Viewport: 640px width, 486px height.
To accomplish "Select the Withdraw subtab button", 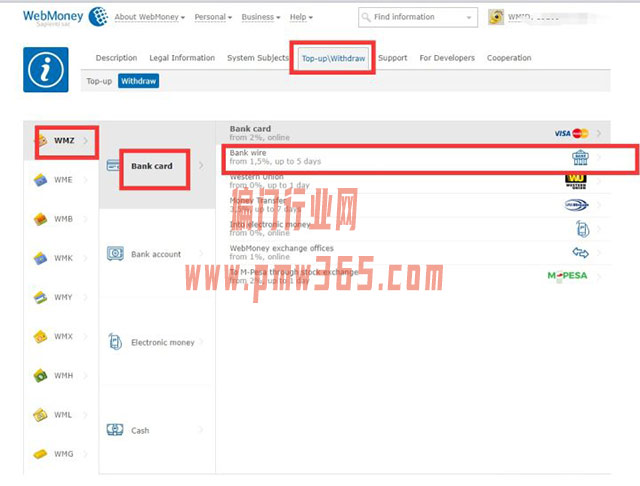I will (x=138, y=81).
